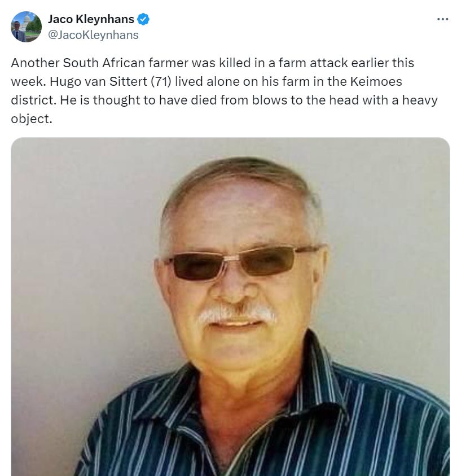Click the word "Keimoes" in the tweet
457x476 pixels.
(376, 81)
